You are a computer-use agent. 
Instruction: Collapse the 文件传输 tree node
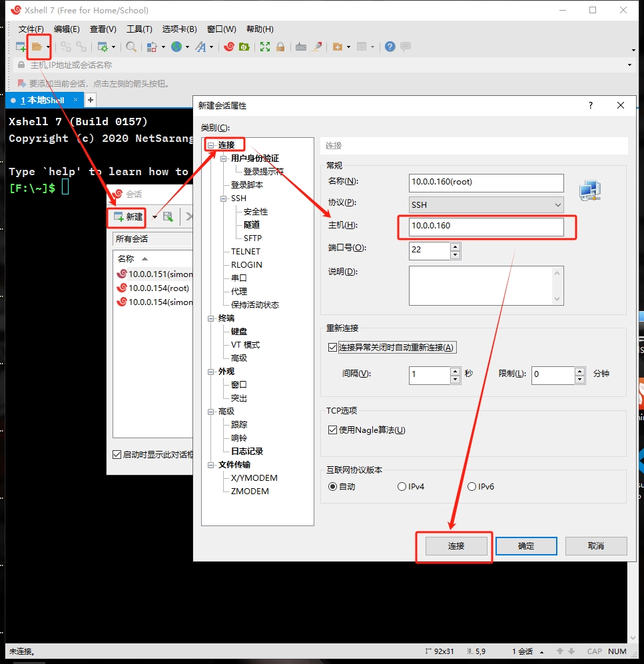click(211, 465)
